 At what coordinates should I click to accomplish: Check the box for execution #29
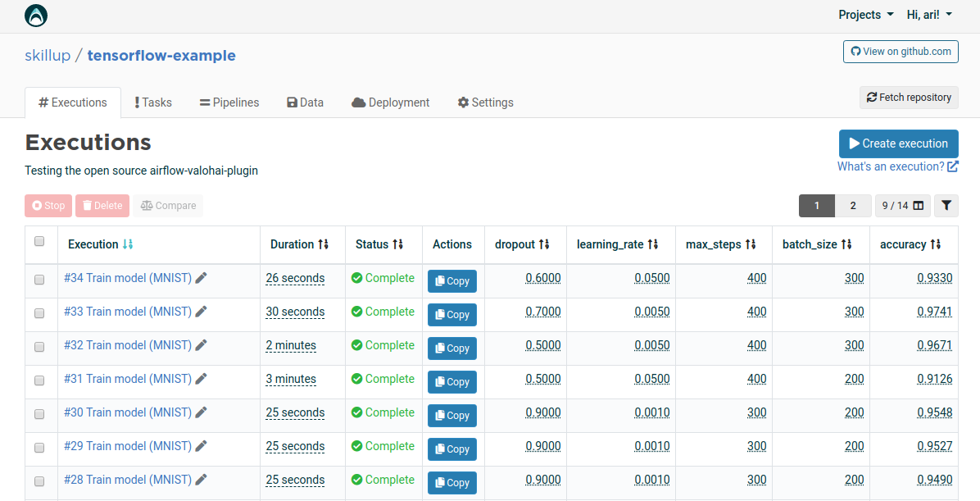point(39,448)
